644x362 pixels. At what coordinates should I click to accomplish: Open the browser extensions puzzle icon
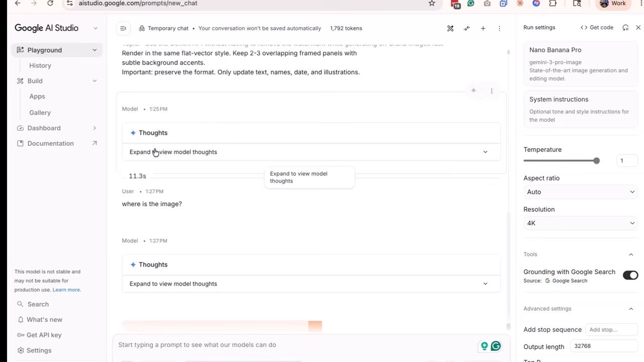(553, 3)
